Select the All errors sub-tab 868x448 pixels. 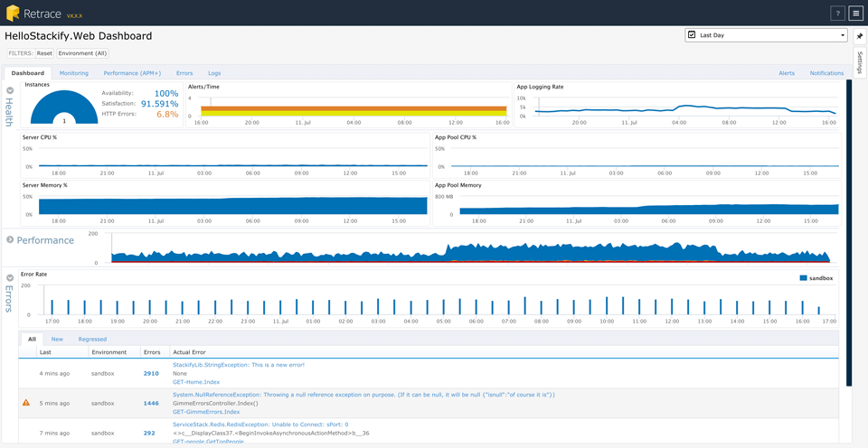coord(33,339)
